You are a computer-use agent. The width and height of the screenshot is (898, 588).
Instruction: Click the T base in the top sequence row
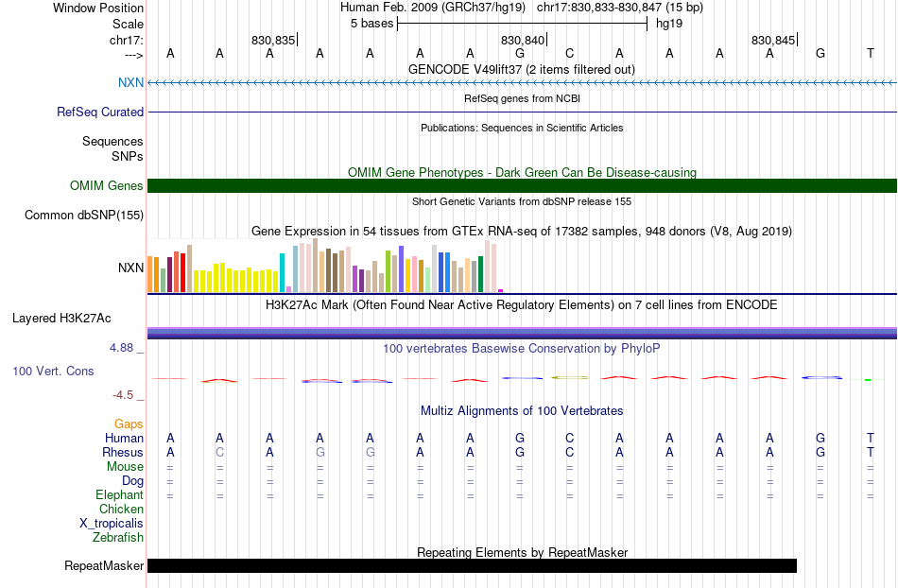click(870, 53)
